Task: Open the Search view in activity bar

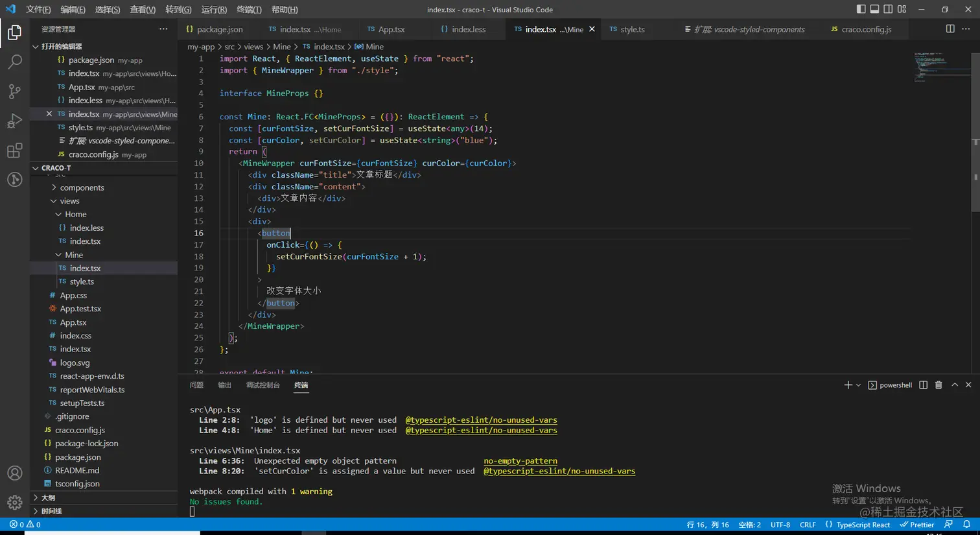Action: (14, 62)
